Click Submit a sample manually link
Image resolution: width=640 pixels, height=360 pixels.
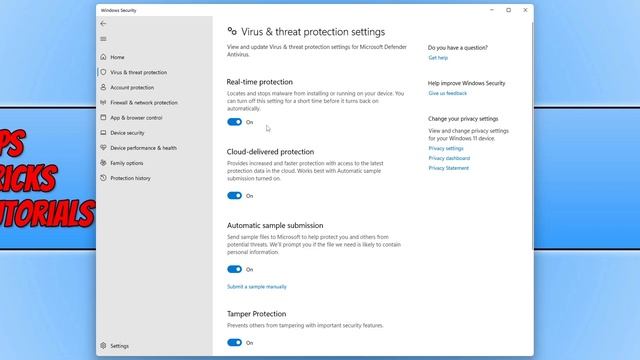[257, 287]
